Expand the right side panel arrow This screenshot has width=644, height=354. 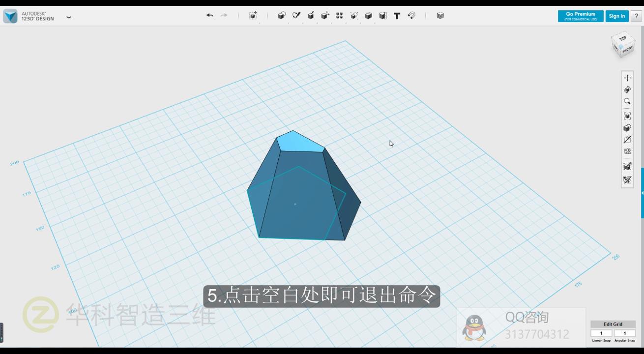pyautogui.click(x=642, y=193)
